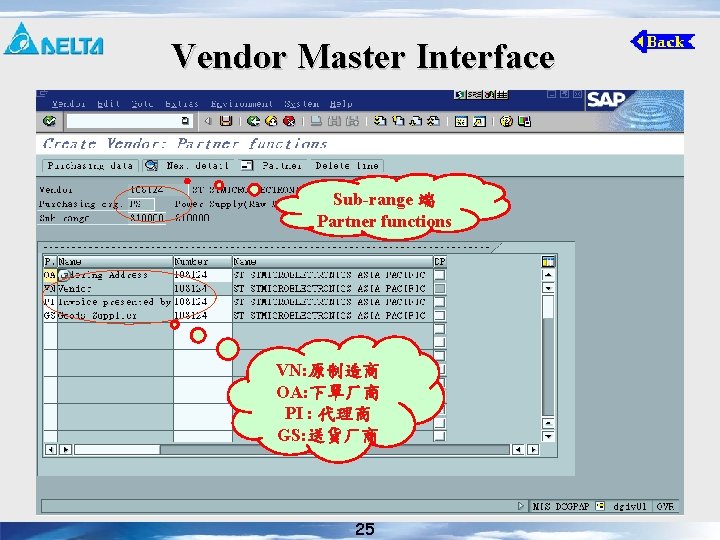Screen dimensions: 720x540
Task: Click the 'Number' column header
Action: click(x=202, y=261)
